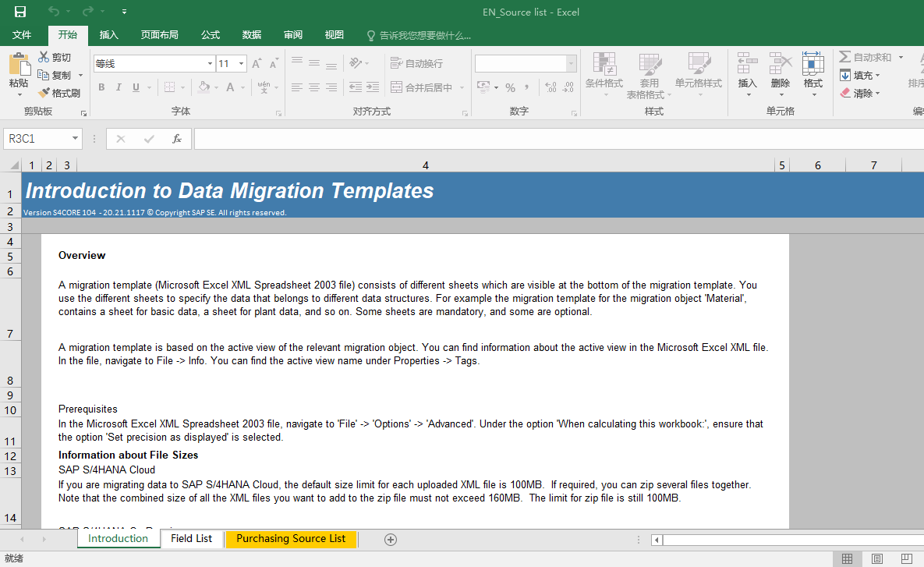Select the 格式刷 format painter
The image size is (924, 567).
(59, 93)
